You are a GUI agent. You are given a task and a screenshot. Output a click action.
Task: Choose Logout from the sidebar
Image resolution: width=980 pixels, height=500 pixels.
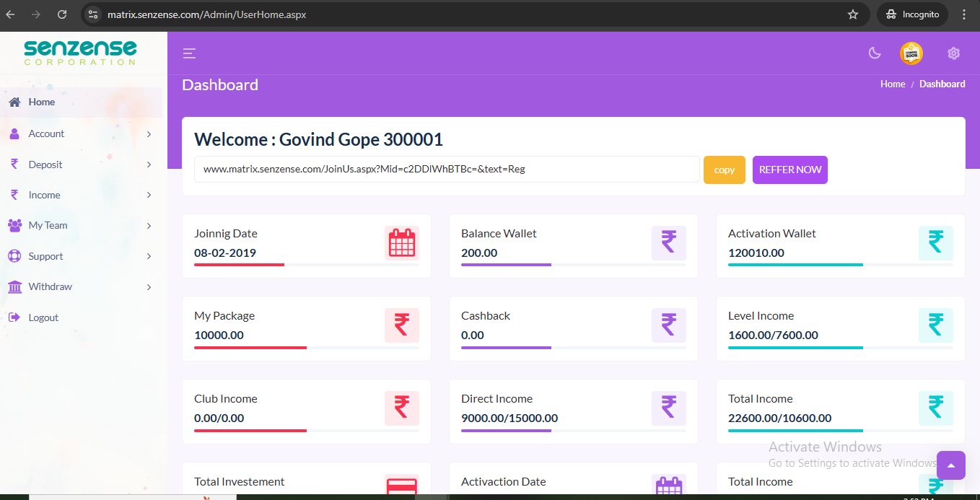coord(82,317)
